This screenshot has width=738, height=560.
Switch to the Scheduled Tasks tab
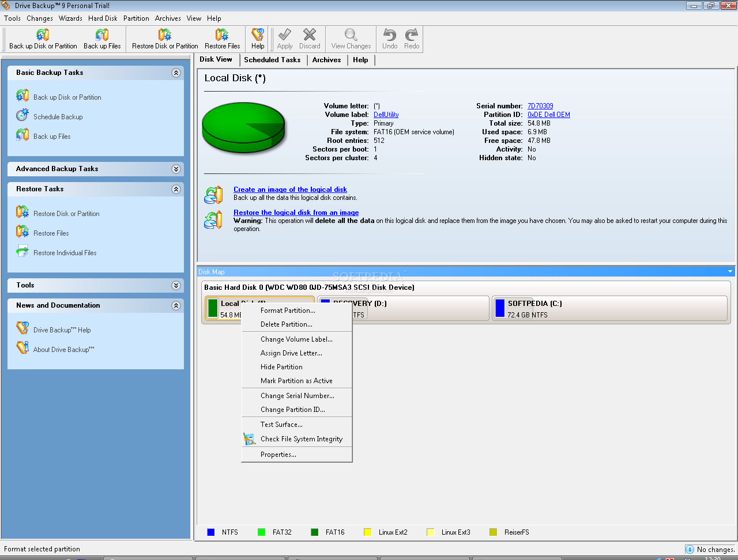pyautogui.click(x=272, y=60)
